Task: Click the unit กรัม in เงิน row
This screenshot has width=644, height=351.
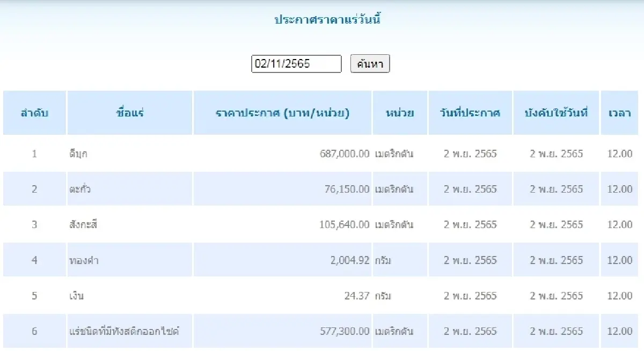Action: (x=383, y=296)
